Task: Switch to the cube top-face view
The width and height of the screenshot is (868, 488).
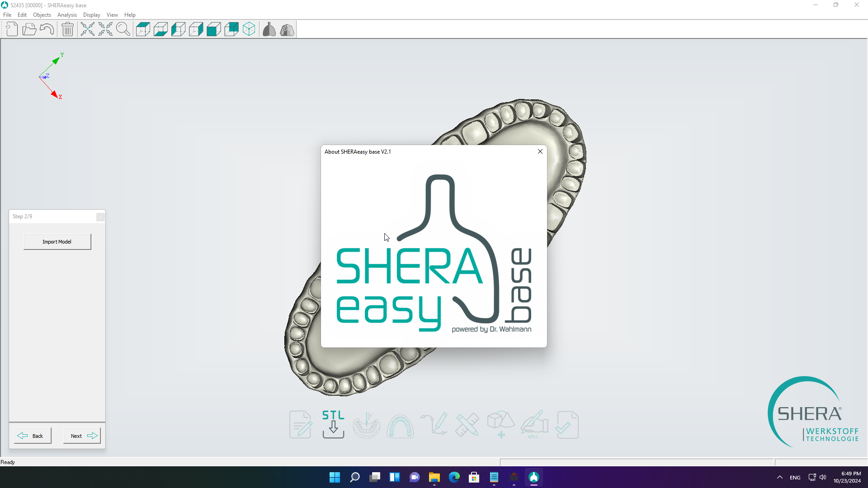Action: pos(143,29)
